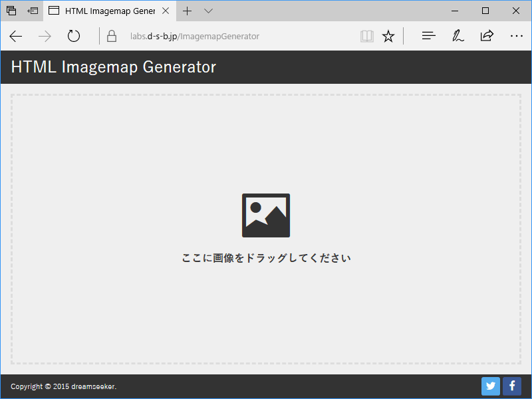This screenshot has height=399, width=532.
Task: Add page to favorites with star icon
Action: [388, 37]
